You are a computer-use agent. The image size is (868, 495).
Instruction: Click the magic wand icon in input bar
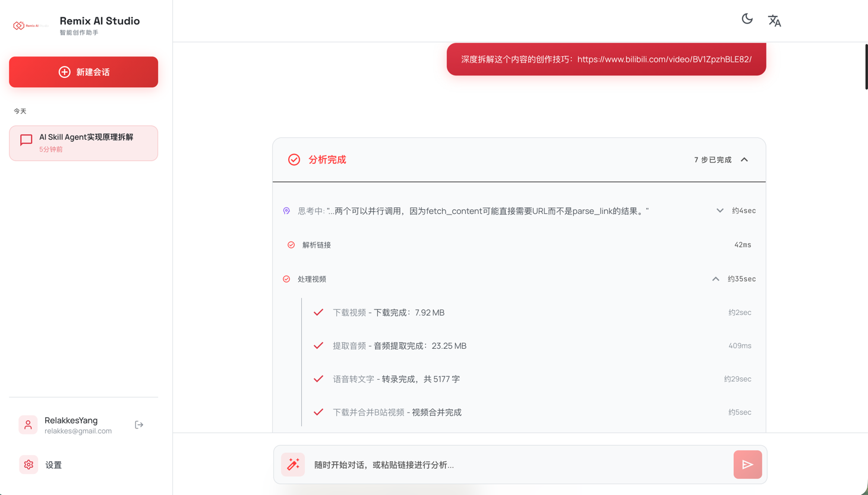pyautogui.click(x=293, y=465)
